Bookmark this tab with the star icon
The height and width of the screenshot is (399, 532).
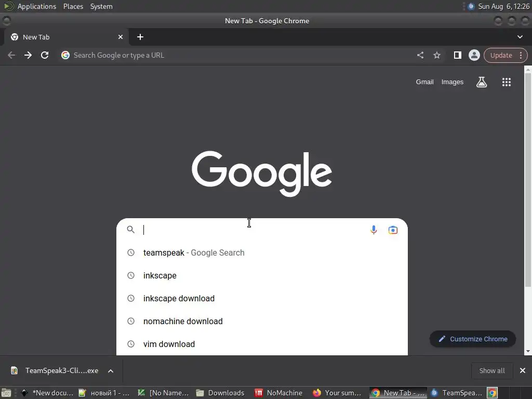pyautogui.click(x=437, y=55)
